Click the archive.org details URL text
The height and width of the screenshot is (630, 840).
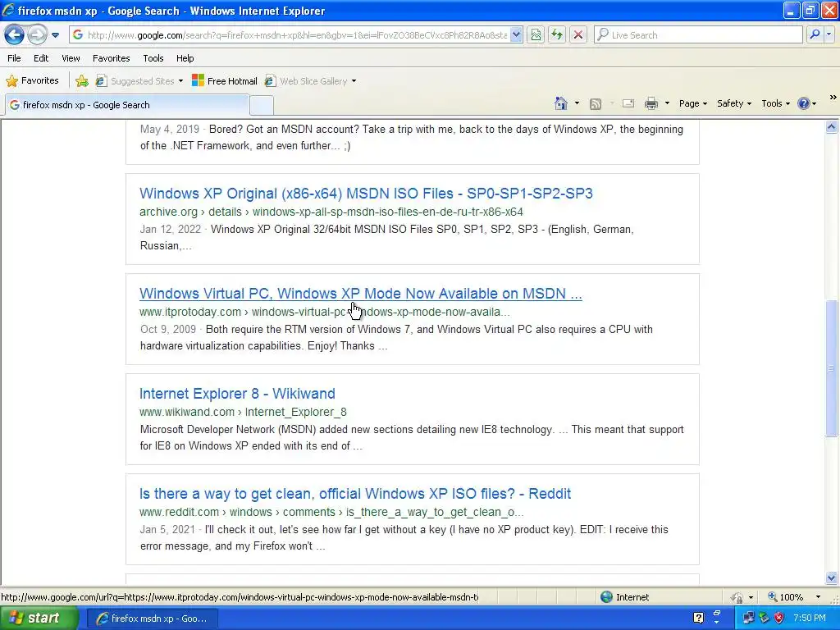[x=331, y=212]
